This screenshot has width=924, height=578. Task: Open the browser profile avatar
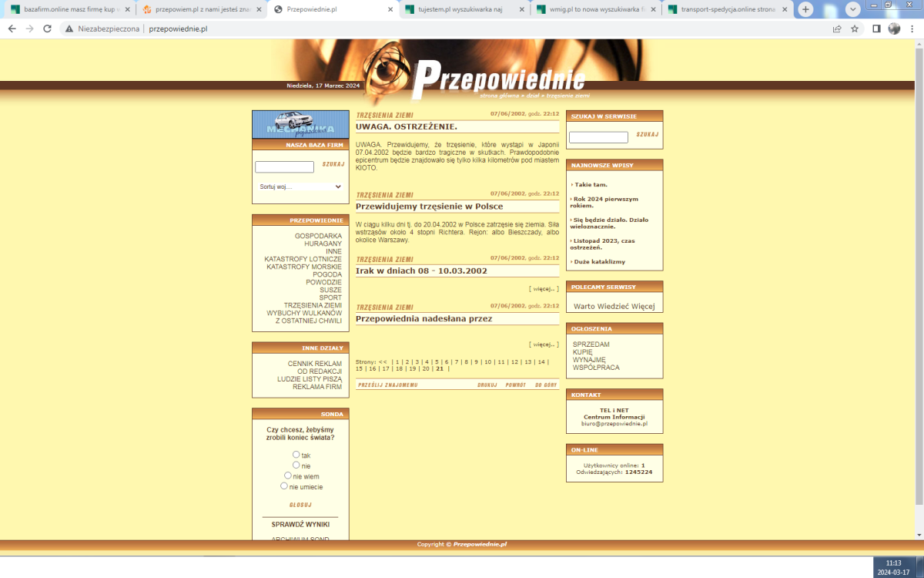[x=894, y=29]
